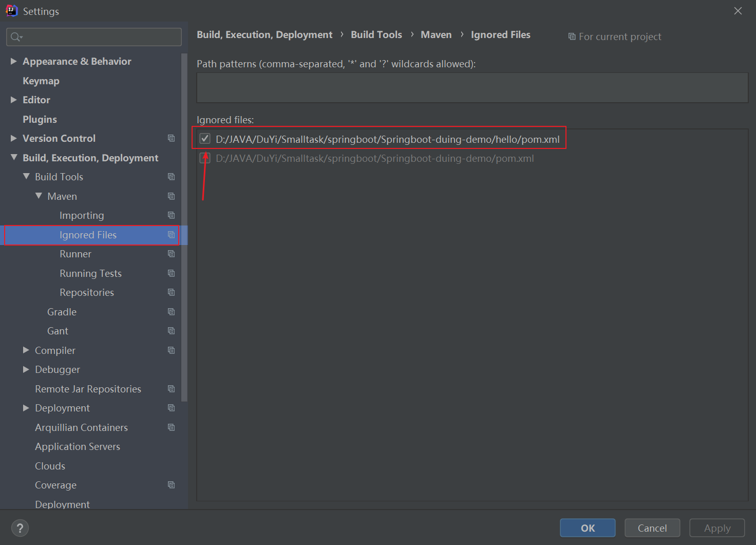Open Gradle settings

tap(62, 312)
